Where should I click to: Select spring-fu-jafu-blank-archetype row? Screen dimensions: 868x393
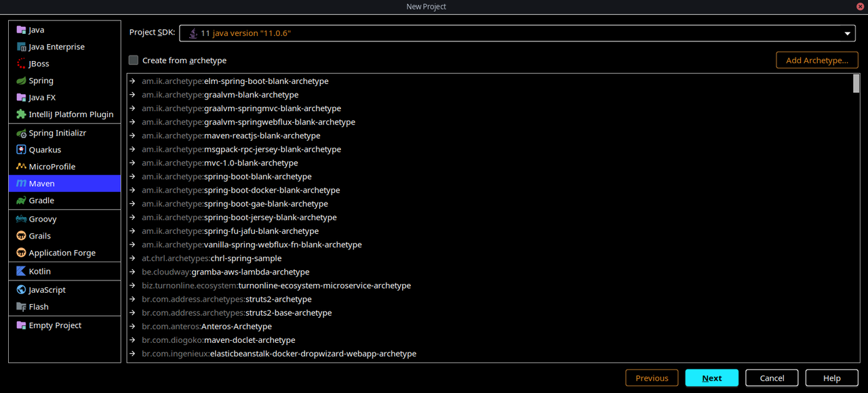(x=489, y=231)
